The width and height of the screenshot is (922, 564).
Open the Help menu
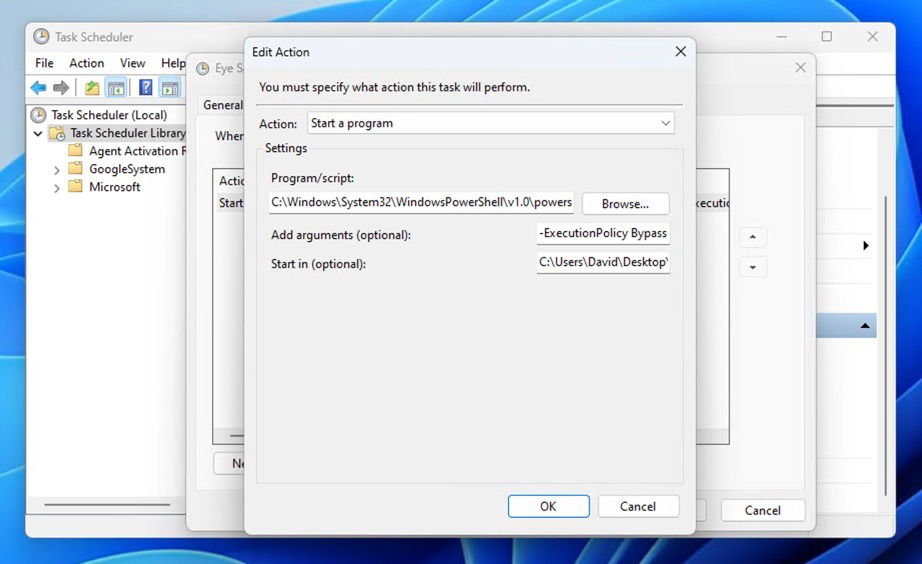tap(173, 63)
